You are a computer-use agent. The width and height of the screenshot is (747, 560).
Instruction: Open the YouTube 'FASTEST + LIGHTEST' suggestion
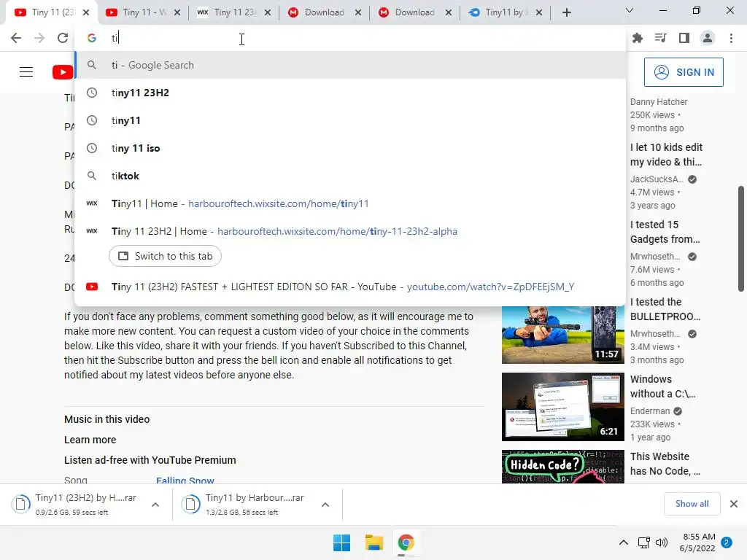coord(350,287)
